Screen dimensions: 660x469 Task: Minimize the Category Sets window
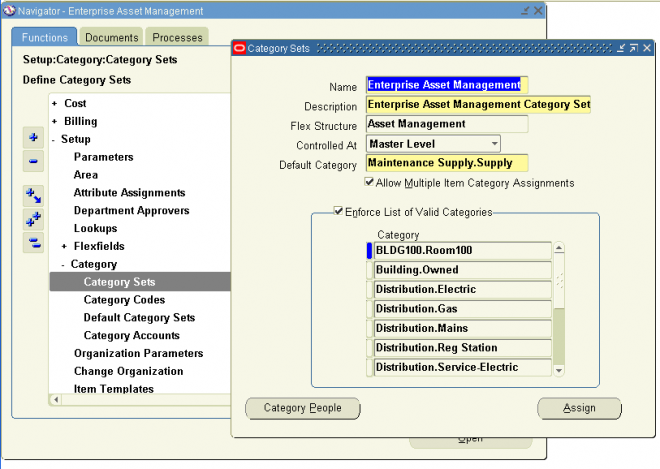tap(621, 48)
